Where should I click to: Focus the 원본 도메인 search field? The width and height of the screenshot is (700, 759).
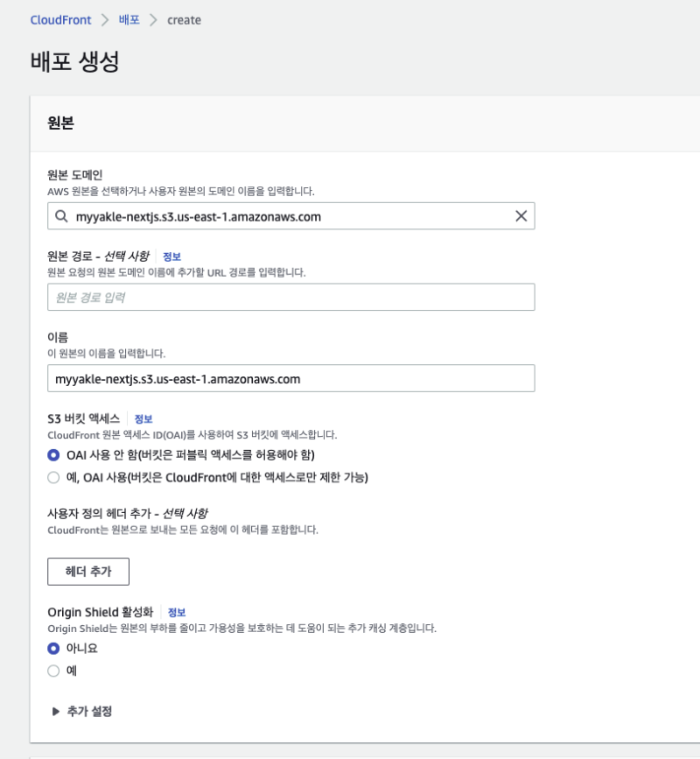click(x=289, y=216)
